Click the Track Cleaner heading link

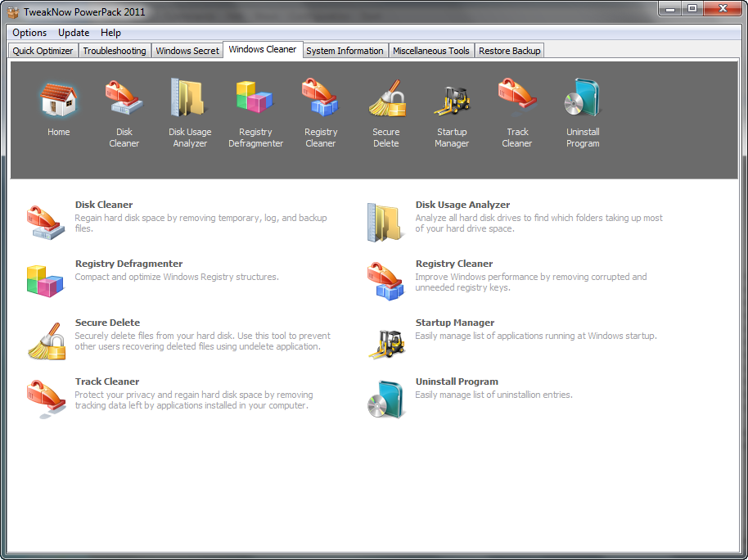(x=107, y=382)
